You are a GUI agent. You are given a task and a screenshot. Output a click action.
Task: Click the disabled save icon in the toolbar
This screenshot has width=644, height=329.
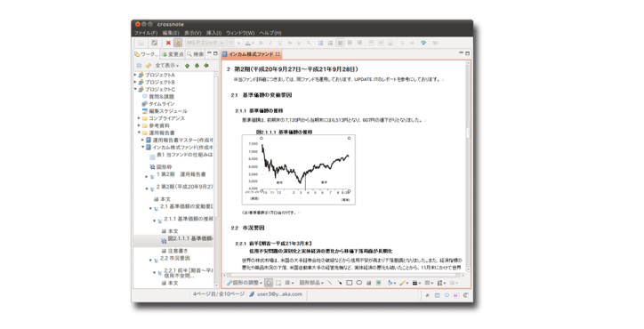click(x=141, y=43)
